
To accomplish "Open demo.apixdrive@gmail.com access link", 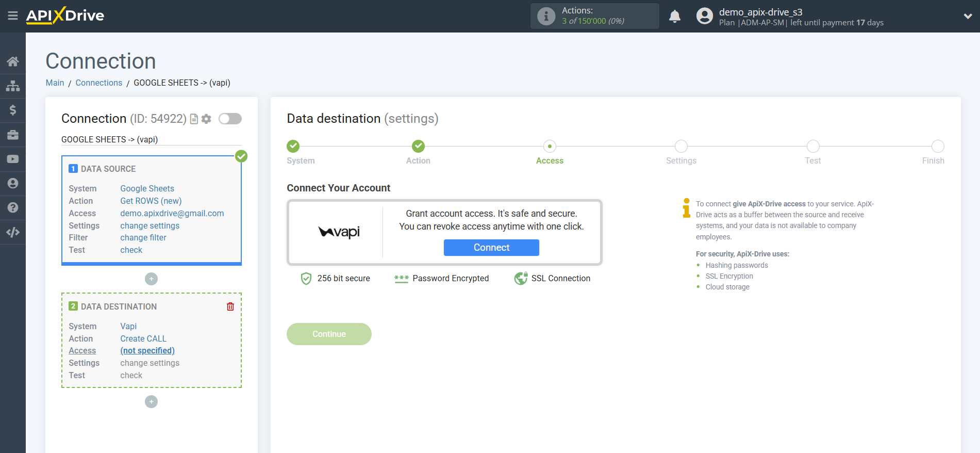I will point(172,213).
